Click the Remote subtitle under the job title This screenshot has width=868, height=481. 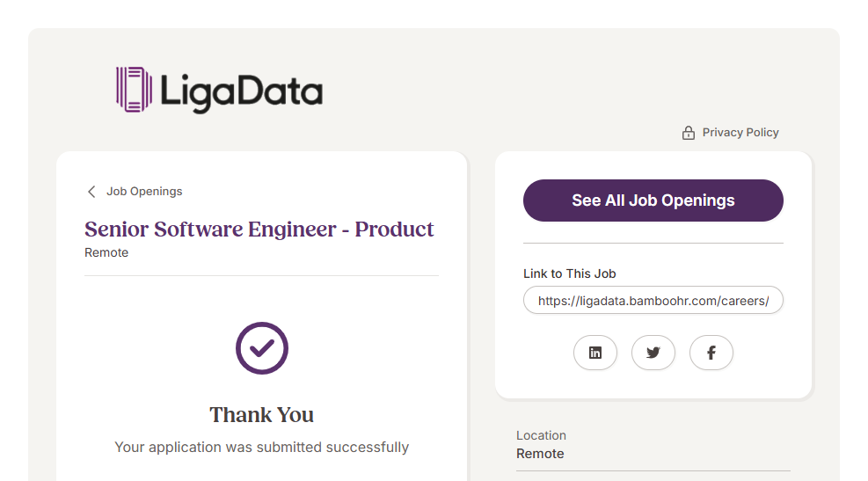106,253
